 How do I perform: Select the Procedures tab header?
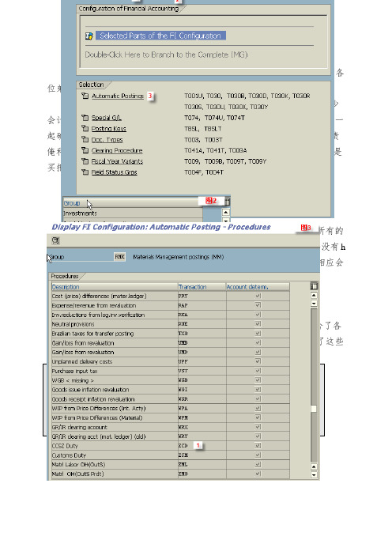coord(65,276)
